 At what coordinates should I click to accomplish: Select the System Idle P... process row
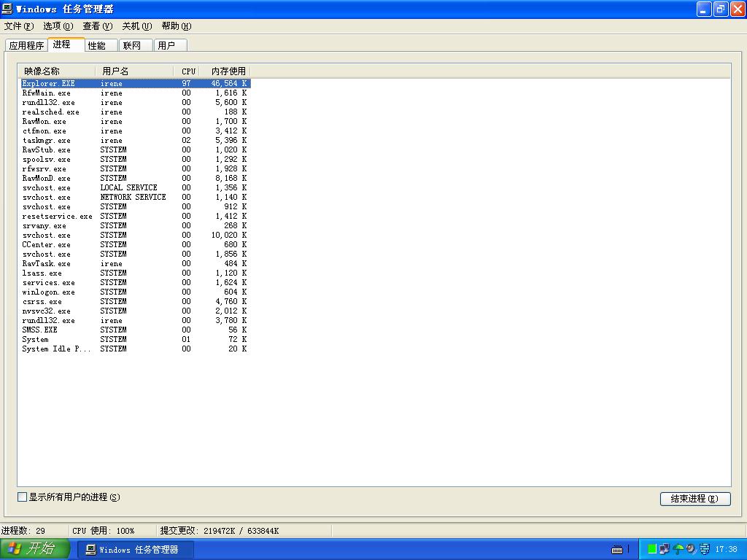pos(135,349)
